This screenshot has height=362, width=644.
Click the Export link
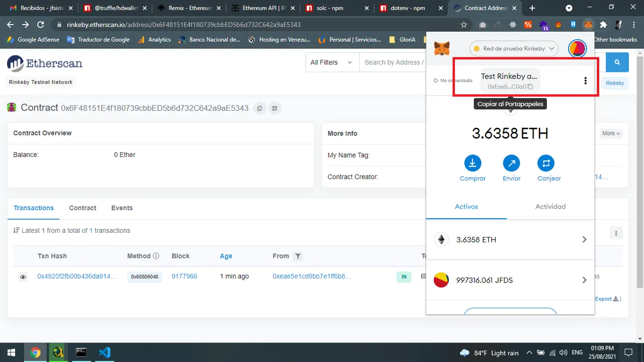click(607, 299)
